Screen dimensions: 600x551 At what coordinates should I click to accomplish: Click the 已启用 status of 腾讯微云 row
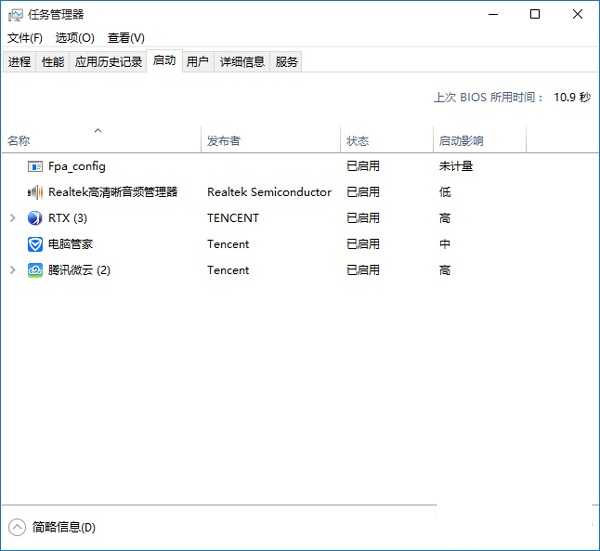[363, 270]
